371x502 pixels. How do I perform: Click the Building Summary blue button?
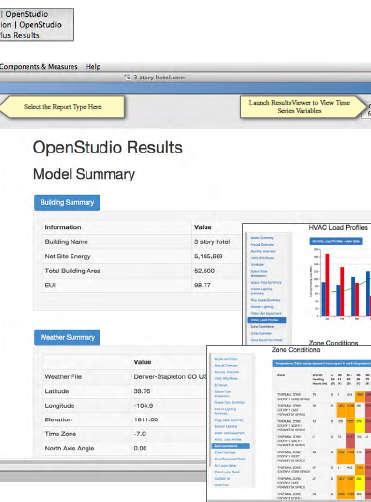coord(67,203)
